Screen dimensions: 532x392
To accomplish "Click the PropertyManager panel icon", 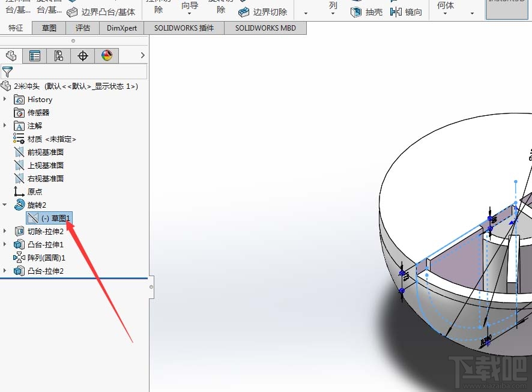I will 34,55.
